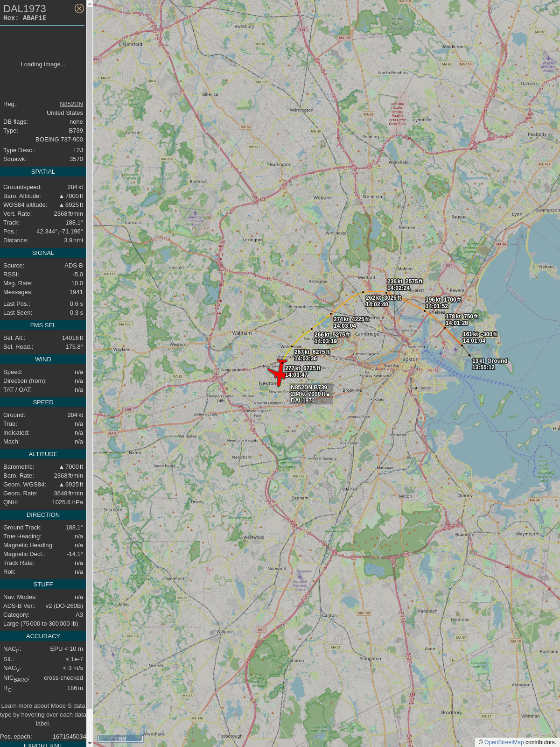The width and height of the screenshot is (560, 747).
Task: Click the 2 NM map scale bar
Action: [120, 739]
